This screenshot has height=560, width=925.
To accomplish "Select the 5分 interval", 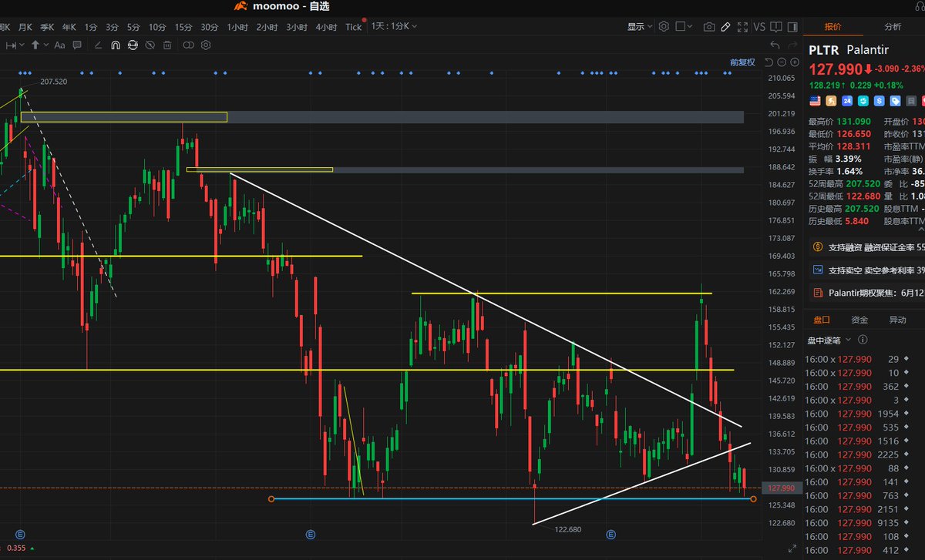I will [x=134, y=27].
